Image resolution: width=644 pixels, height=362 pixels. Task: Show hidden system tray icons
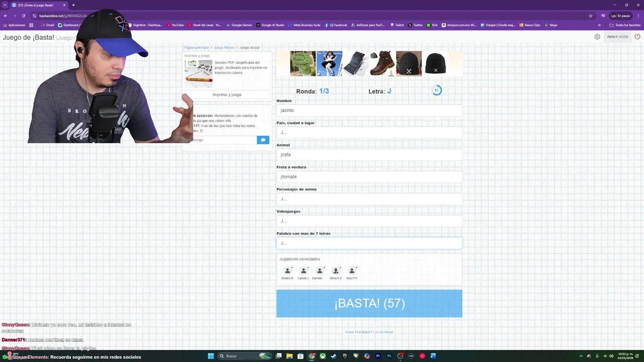[x=581, y=356]
